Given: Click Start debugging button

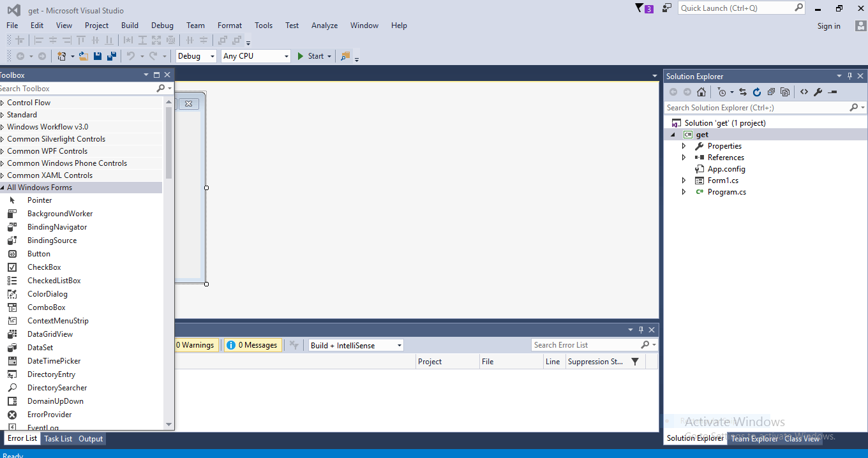Looking at the screenshot, I should 311,56.
